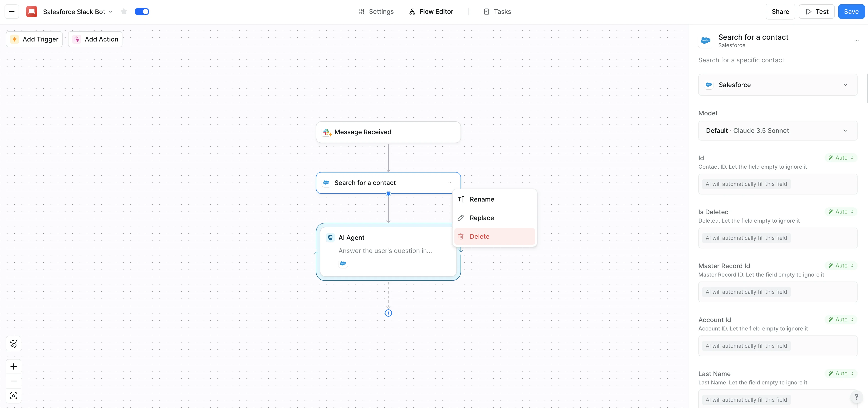This screenshot has width=868, height=408.
Task: Switch Is Deleted field Auto toggle
Action: [x=841, y=211]
